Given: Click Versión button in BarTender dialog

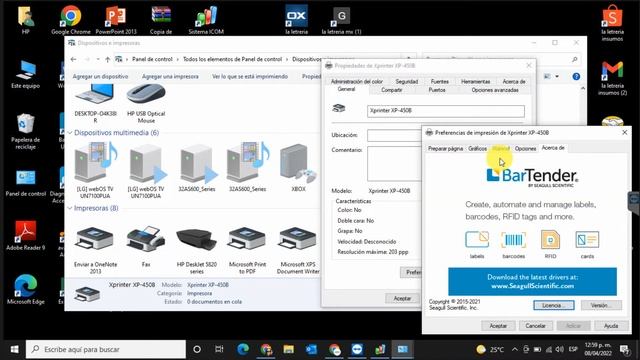Looking at the screenshot, I should coord(601,305).
